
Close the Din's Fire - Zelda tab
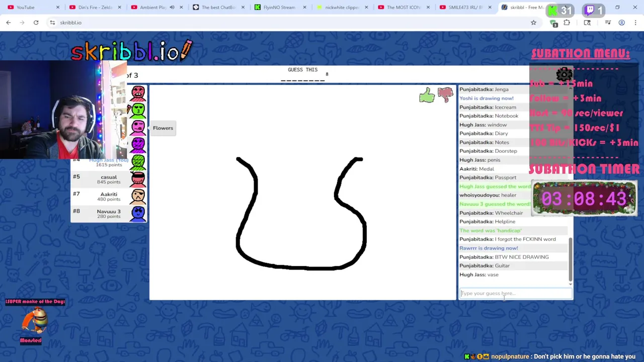point(120,7)
